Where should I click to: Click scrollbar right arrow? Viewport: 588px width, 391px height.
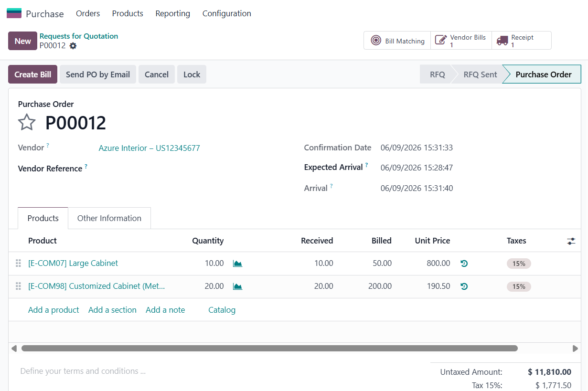[x=575, y=349]
